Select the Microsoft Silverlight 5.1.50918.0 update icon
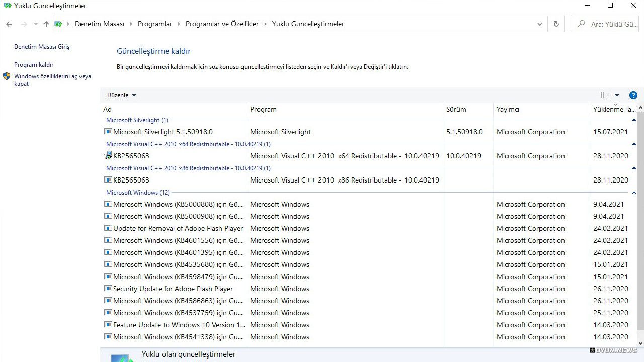The width and height of the screenshot is (644, 362). (108, 132)
